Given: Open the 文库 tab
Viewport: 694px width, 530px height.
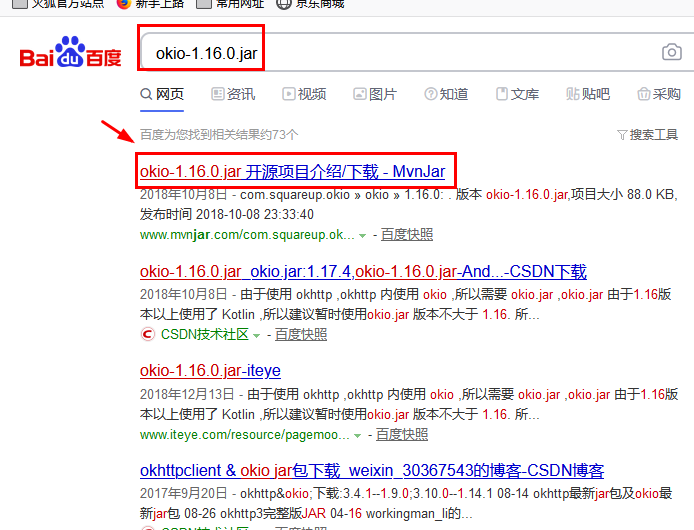Looking at the screenshot, I should click(517, 94).
